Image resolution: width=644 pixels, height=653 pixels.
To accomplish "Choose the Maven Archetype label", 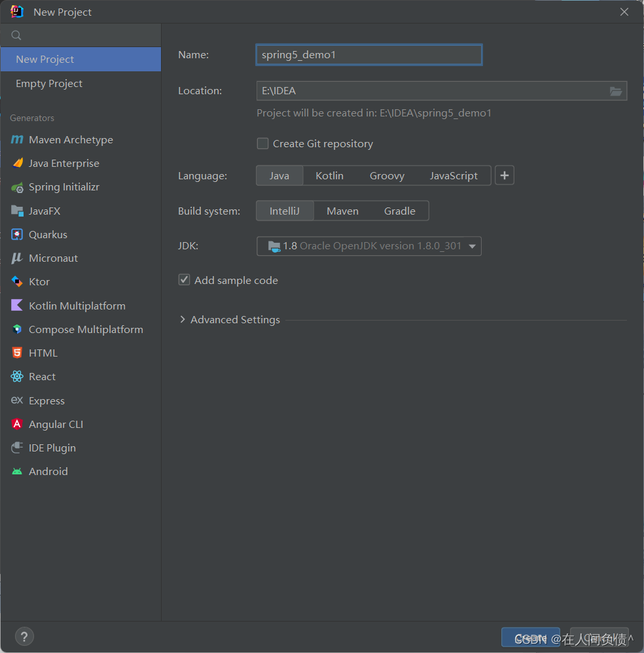I will pyautogui.click(x=71, y=140).
